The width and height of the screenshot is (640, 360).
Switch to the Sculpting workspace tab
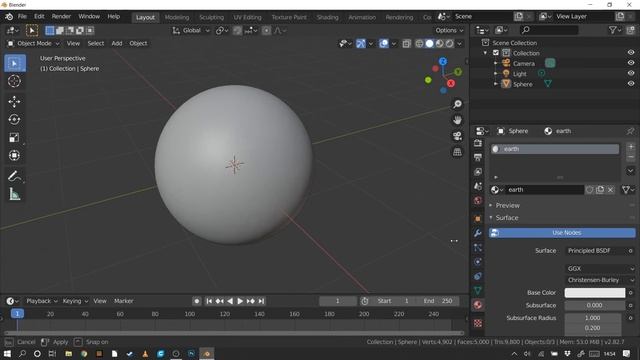click(211, 17)
